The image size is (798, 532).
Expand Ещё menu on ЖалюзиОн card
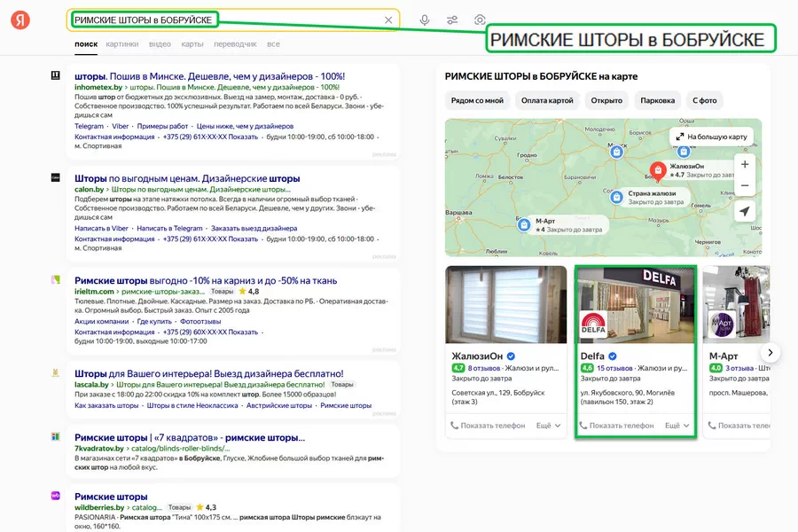click(549, 426)
